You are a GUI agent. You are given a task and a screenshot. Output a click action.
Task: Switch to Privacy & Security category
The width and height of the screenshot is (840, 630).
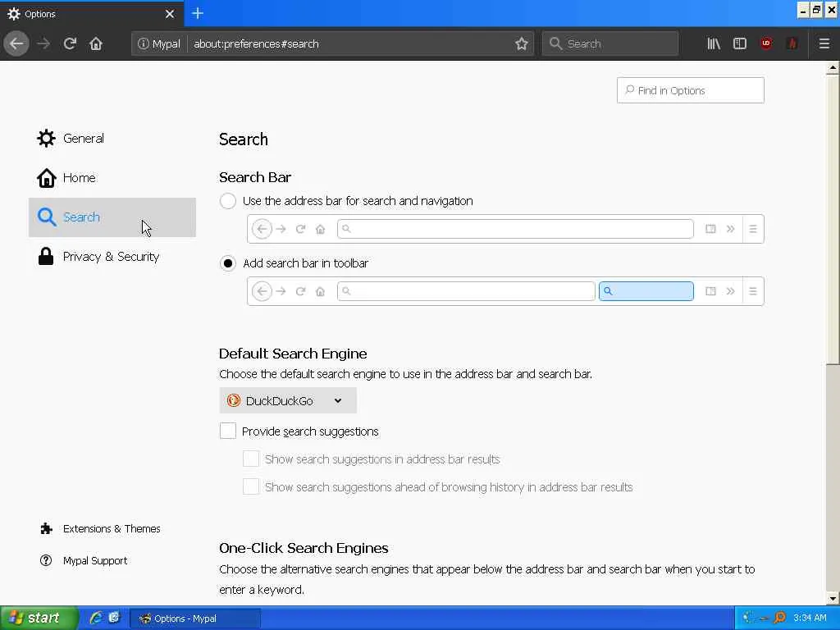pos(111,257)
